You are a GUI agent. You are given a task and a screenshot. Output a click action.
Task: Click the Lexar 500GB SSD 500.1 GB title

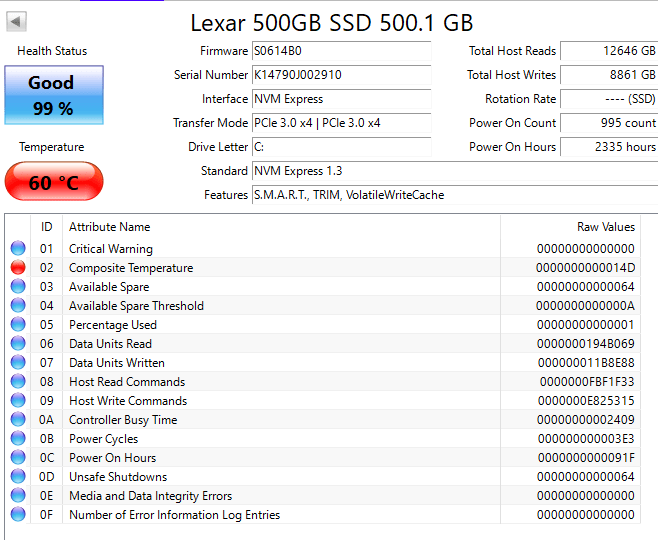coord(332,23)
